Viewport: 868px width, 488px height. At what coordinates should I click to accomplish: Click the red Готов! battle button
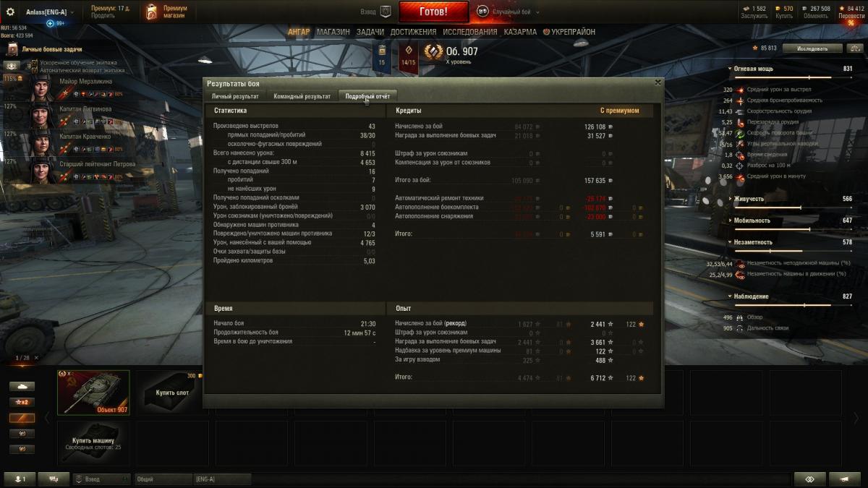pyautogui.click(x=433, y=12)
